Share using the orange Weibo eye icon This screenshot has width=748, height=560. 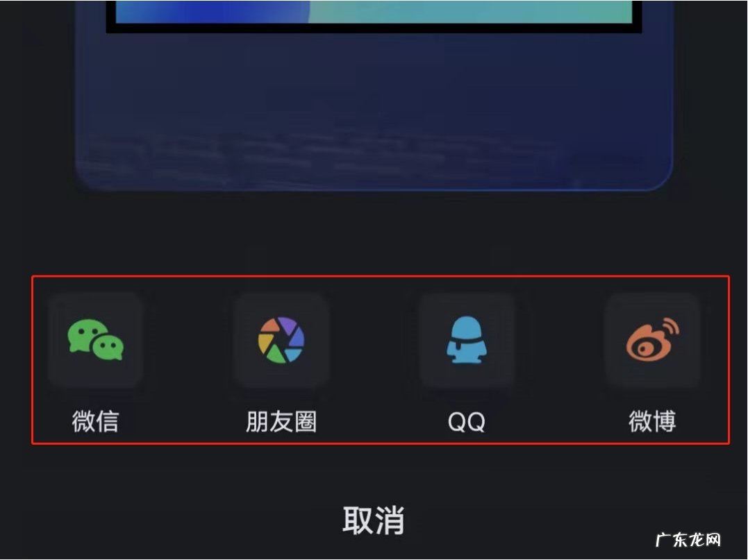point(653,340)
